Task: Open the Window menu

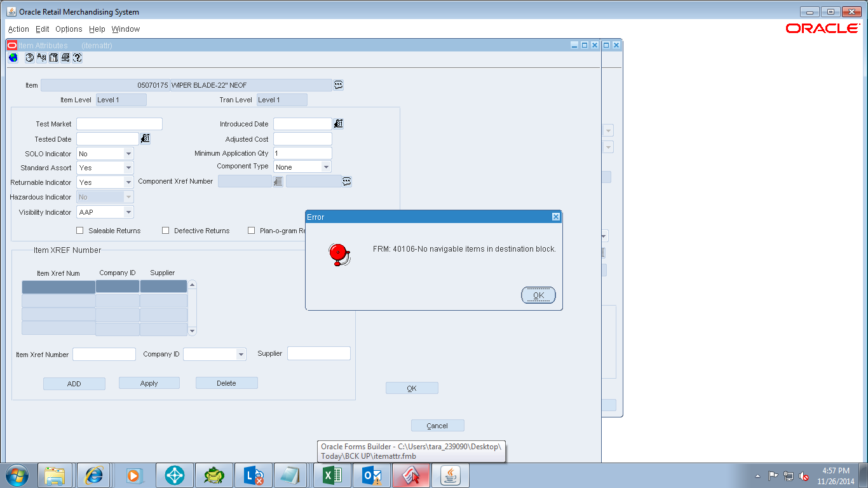Action: (126, 29)
